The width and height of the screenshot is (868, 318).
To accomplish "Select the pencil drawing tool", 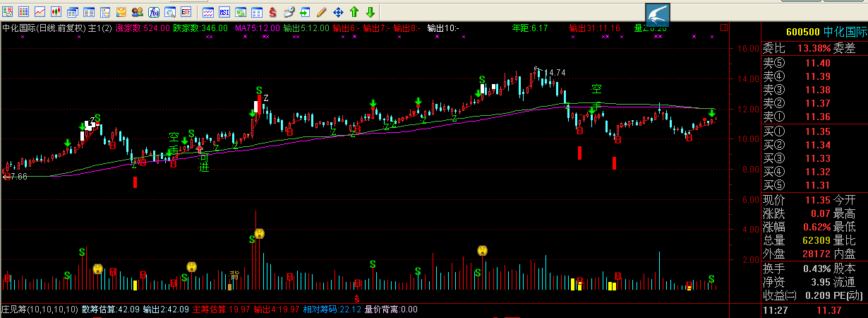I will [x=321, y=12].
